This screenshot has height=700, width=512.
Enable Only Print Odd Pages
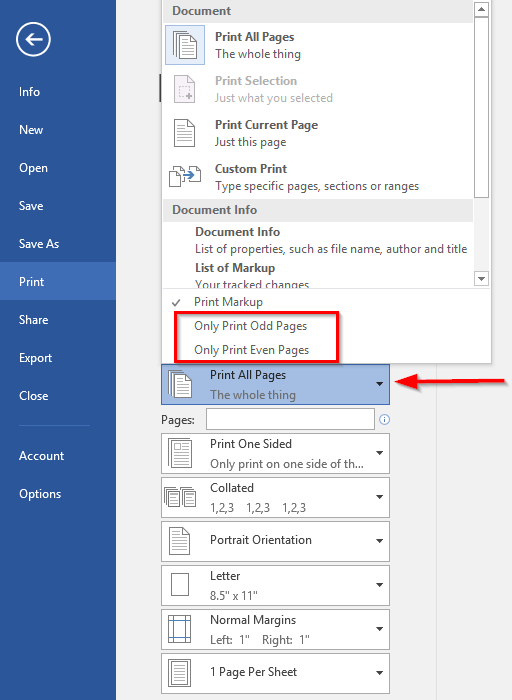(x=250, y=326)
